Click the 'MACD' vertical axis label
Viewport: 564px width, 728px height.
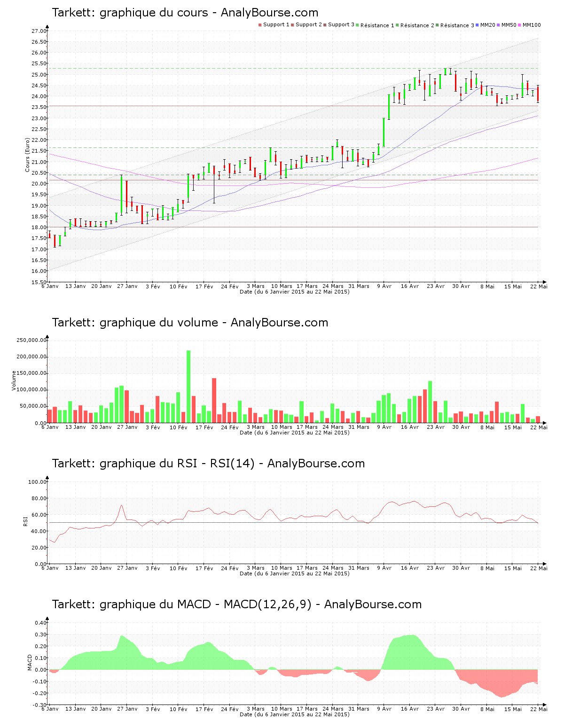tap(30, 662)
